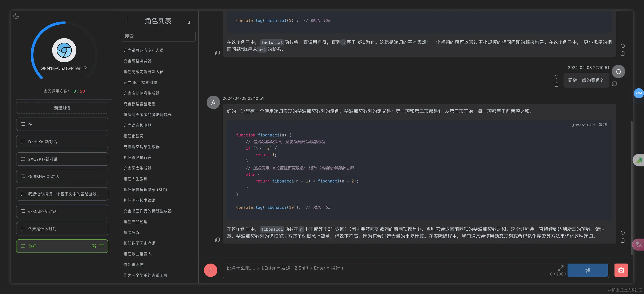This screenshot has width=644, height=294.
Task: Select the "扮演醉汉" role entry
Action: tap(131, 232)
